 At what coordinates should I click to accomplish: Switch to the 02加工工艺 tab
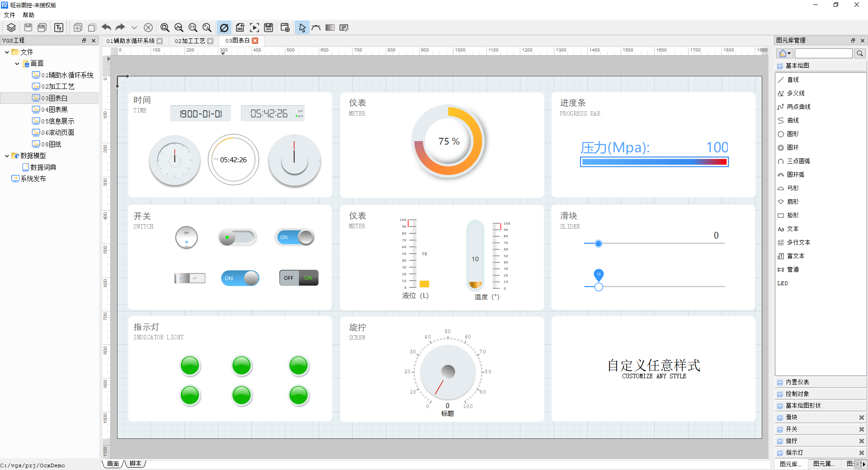(190, 41)
